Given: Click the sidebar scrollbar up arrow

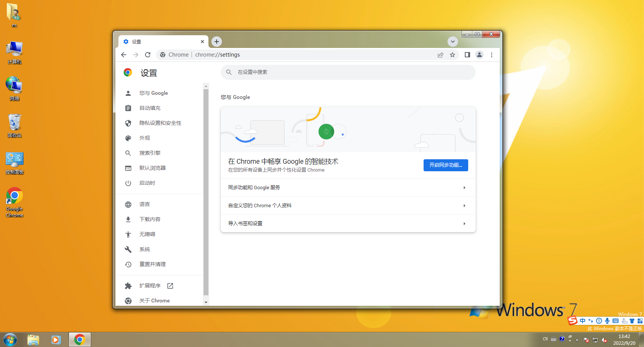Looking at the screenshot, I should point(206,86).
